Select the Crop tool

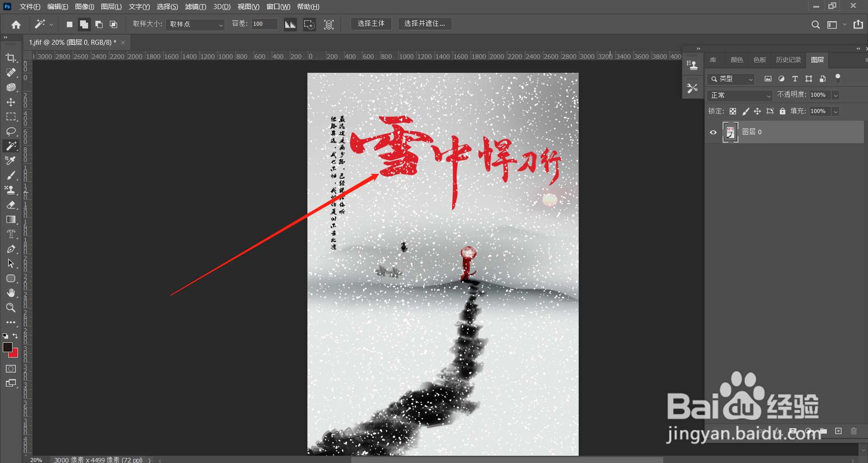[11, 58]
